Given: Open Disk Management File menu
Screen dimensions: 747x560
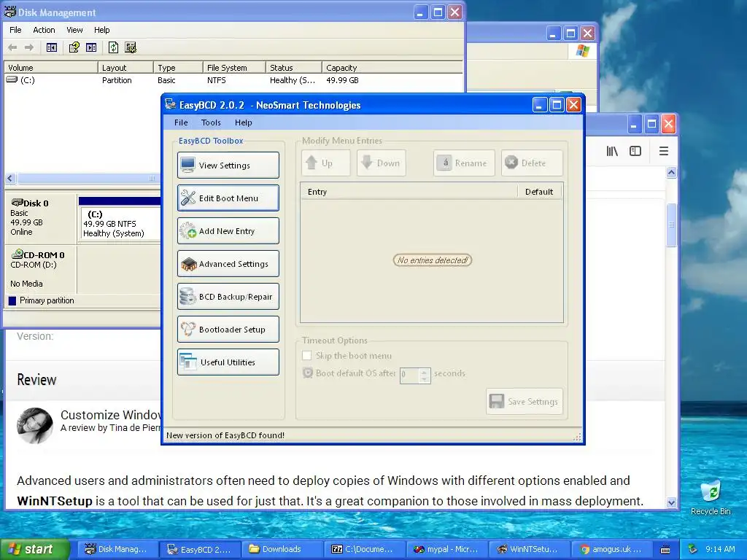Looking at the screenshot, I should click(15, 30).
